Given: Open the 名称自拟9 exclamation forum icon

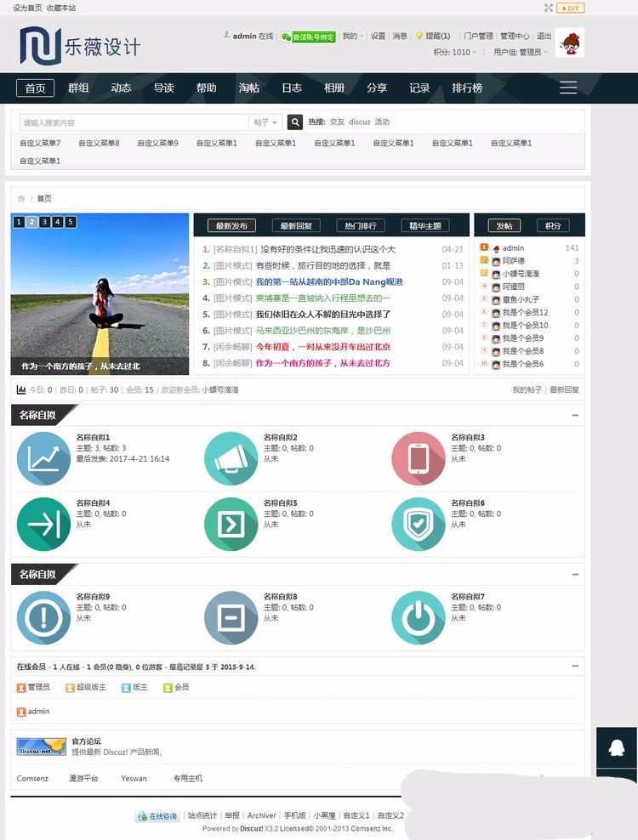Looking at the screenshot, I should tap(43, 618).
